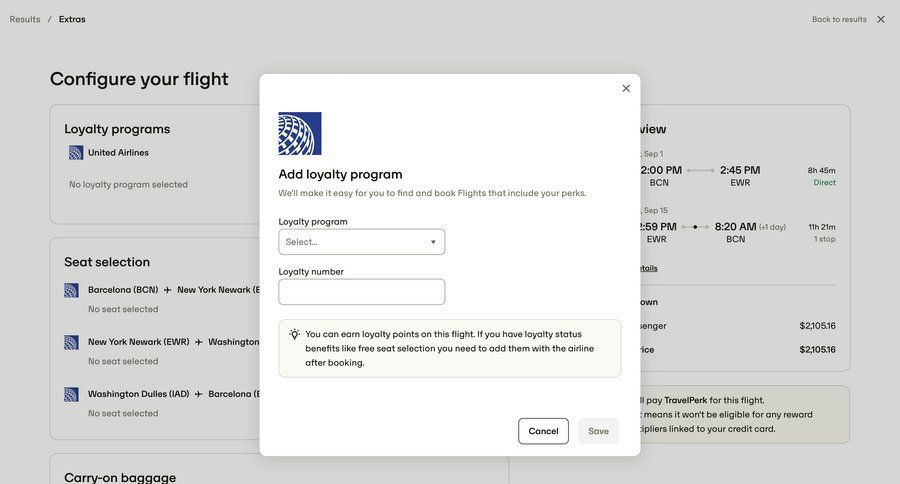Click the plane icon after New York Newark (EWR)
The image size is (900, 484).
tap(199, 342)
